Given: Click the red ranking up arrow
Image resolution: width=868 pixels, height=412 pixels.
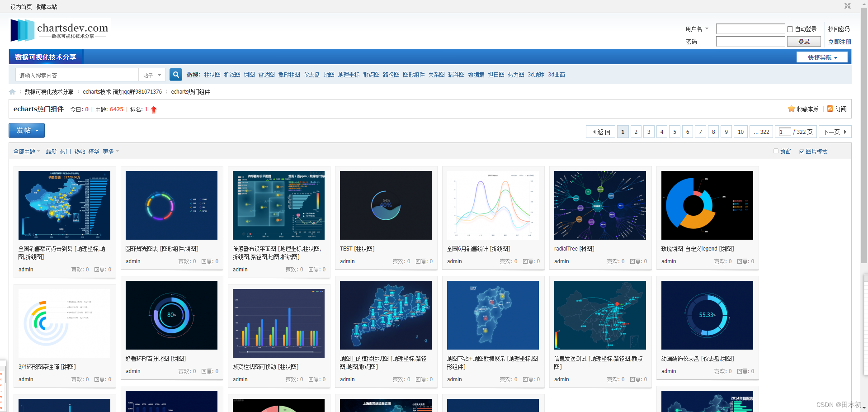Looking at the screenshot, I should (x=154, y=109).
